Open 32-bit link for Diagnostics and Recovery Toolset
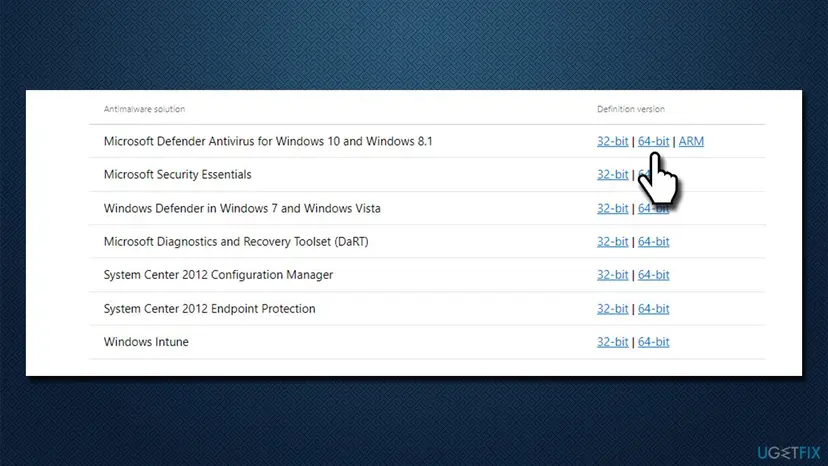The height and width of the screenshot is (466, 828). click(x=613, y=241)
